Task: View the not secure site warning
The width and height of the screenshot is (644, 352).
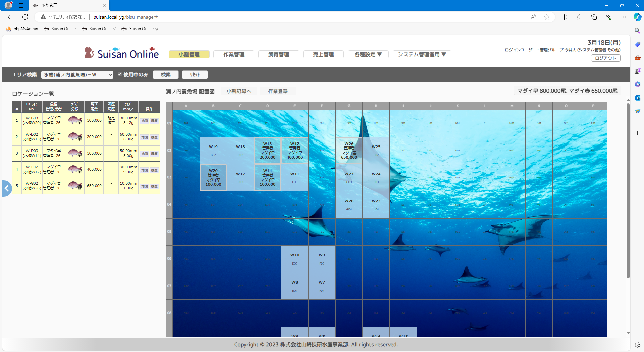Action: click(x=63, y=17)
